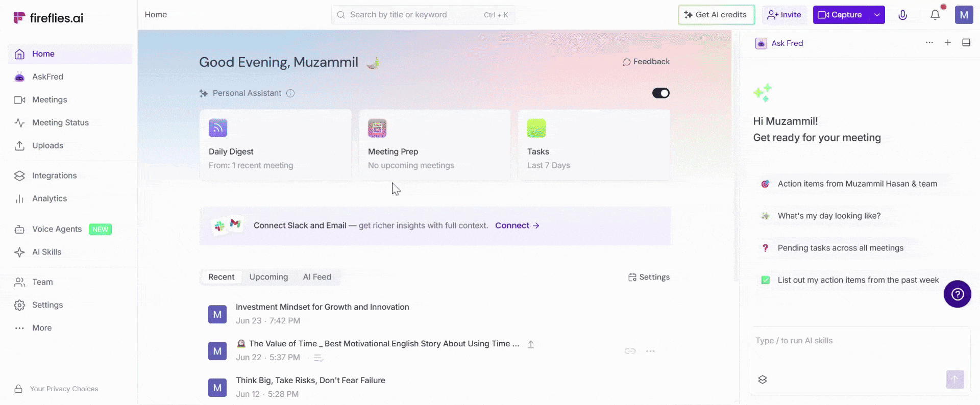Send the message with the arrow button
The image size is (980, 405).
click(x=955, y=379)
